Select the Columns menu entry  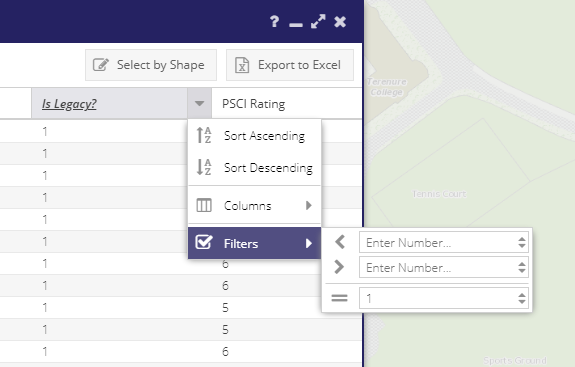pyautogui.click(x=254, y=205)
